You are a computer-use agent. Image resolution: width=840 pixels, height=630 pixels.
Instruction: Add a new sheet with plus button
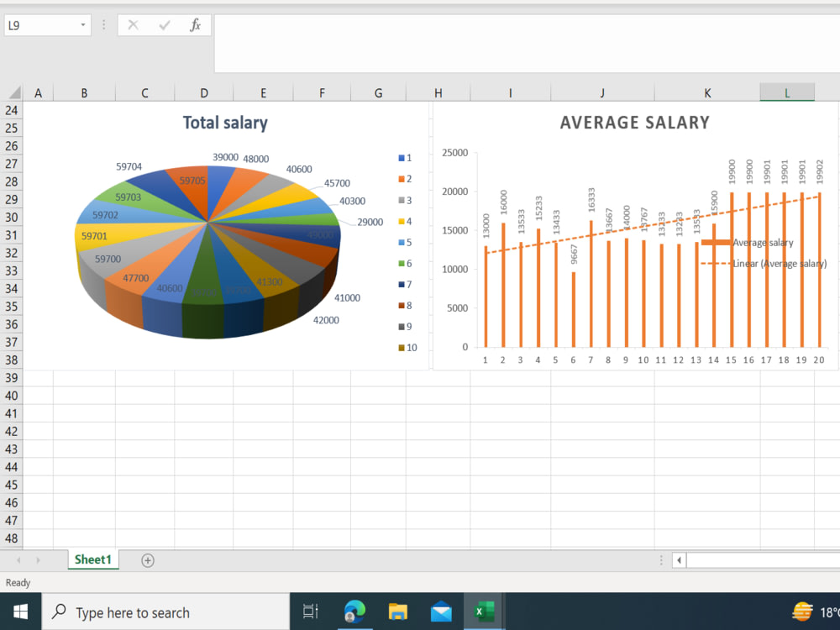147,560
